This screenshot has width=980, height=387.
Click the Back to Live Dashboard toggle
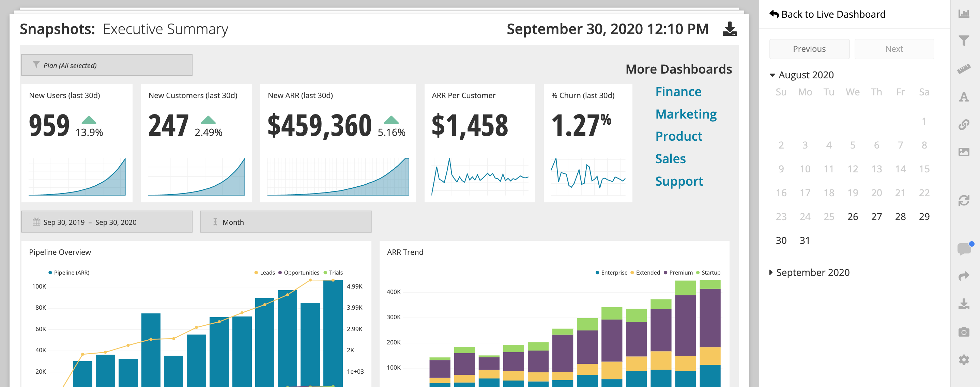pyautogui.click(x=825, y=13)
